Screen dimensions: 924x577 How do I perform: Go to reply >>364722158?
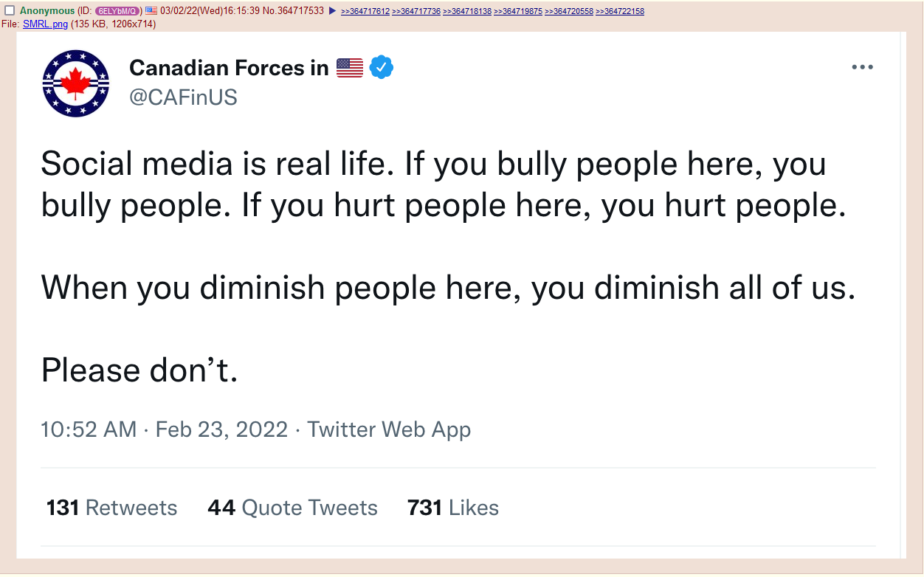tap(620, 12)
